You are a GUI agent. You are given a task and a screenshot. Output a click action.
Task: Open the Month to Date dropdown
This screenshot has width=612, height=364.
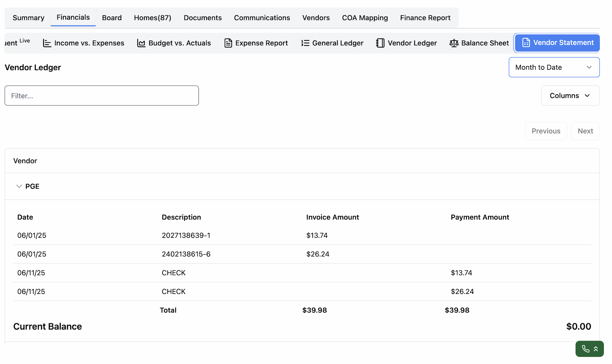click(554, 67)
